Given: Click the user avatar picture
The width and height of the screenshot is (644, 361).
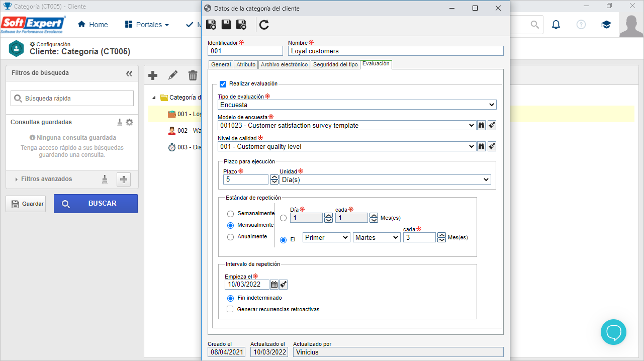Looking at the screenshot, I should [x=631, y=26].
